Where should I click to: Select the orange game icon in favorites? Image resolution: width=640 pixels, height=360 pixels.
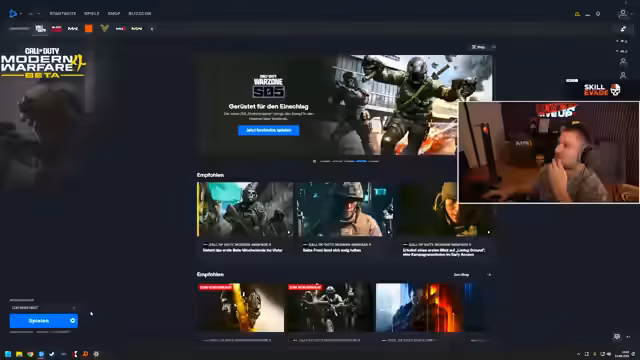tap(89, 29)
